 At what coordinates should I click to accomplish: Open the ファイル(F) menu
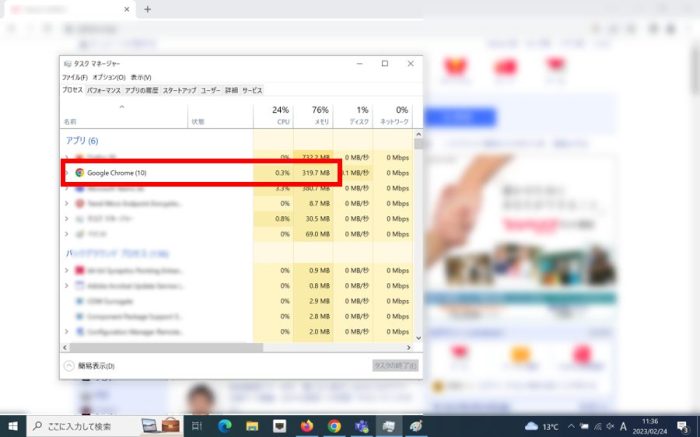click(74, 77)
